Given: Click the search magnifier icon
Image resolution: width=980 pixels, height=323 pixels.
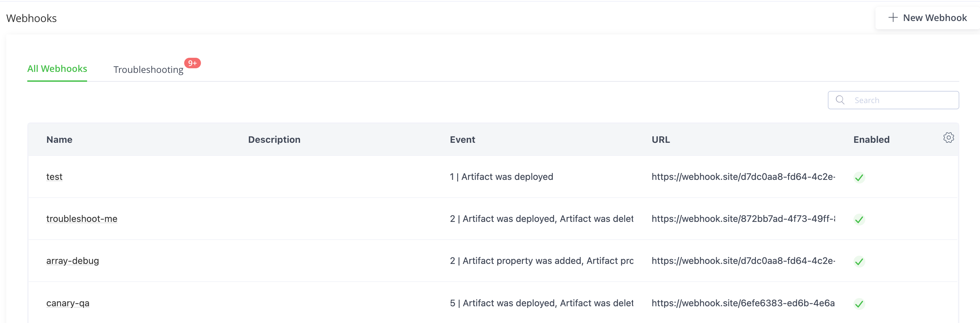Looking at the screenshot, I should coord(840,100).
